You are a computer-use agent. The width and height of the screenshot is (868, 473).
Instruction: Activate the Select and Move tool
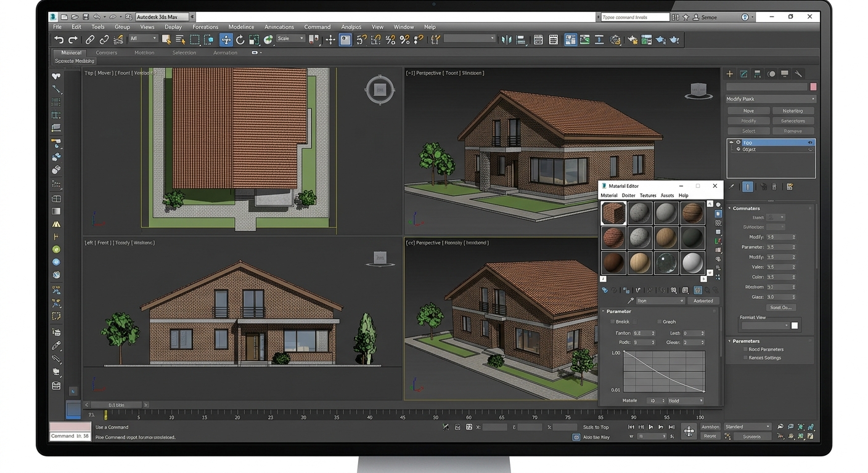pos(226,39)
